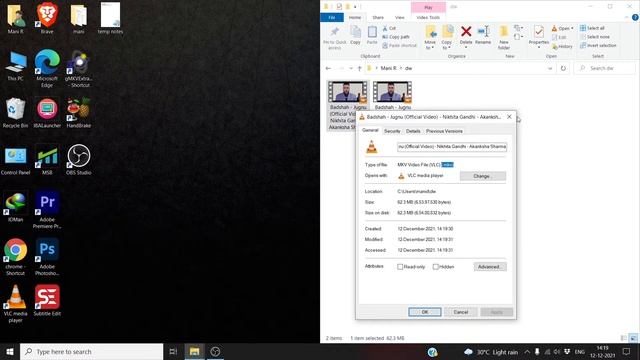Tick the Hidden attribute checkbox
This screenshot has height=360, width=640.
pos(436,267)
